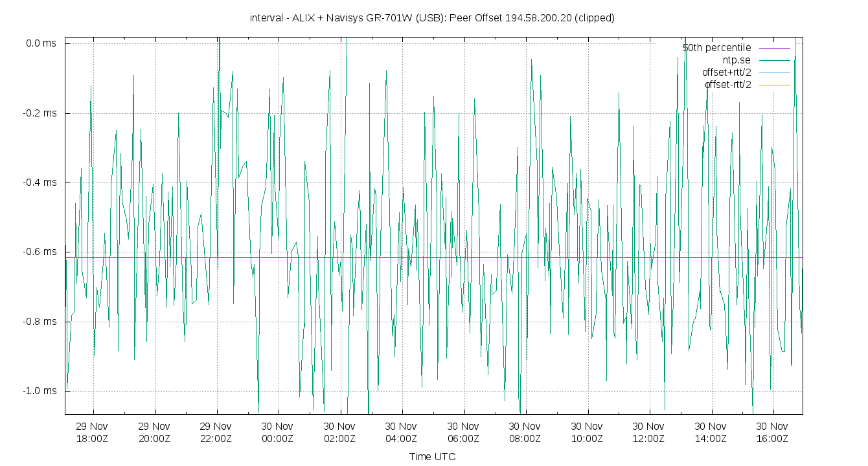Click the chart title mentioning Peer Offset 194.58.200.20
The width and height of the screenshot is (868, 466).
(x=432, y=18)
